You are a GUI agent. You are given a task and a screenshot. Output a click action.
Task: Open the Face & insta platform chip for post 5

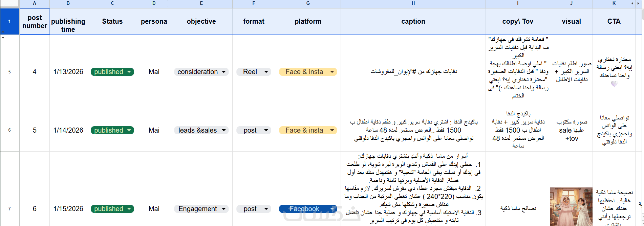click(332, 131)
